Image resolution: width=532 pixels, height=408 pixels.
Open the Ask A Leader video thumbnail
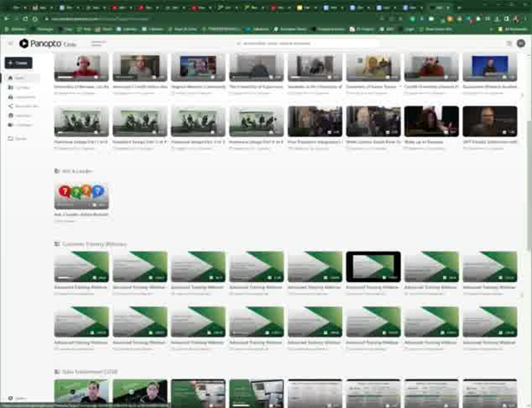pos(81,195)
